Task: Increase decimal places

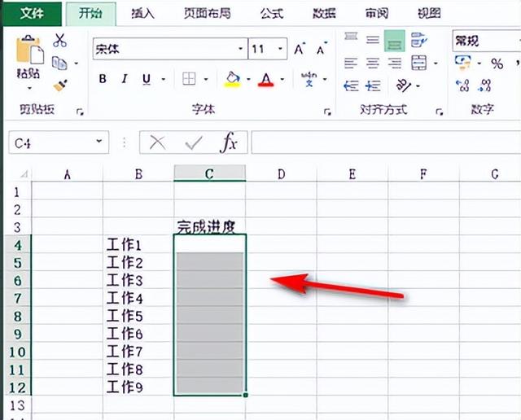Action: click(x=462, y=85)
